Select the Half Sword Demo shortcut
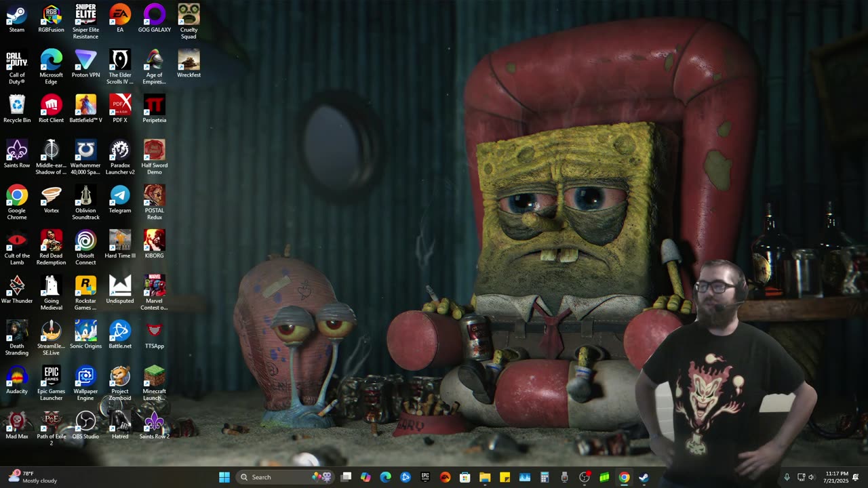The width and height of the screenshot is (868, 488). tap(155, 157)
